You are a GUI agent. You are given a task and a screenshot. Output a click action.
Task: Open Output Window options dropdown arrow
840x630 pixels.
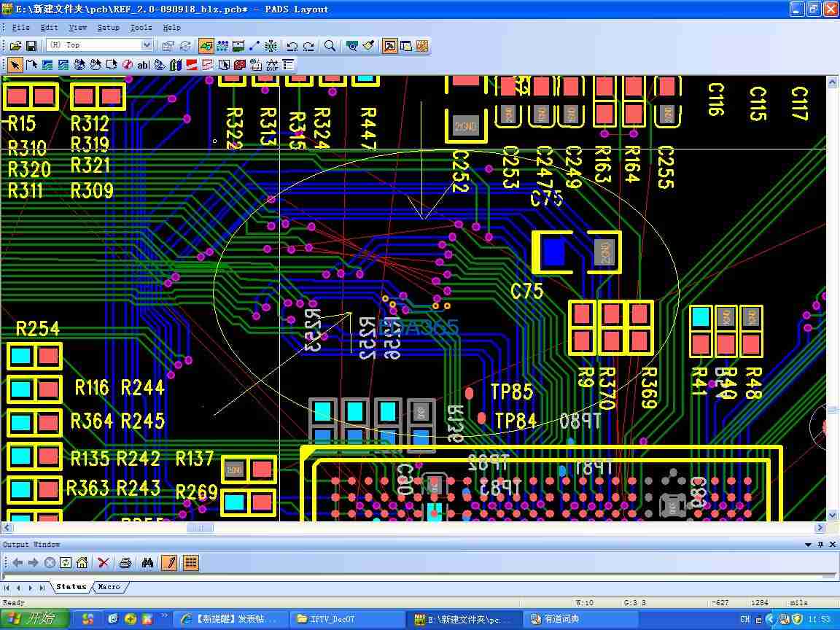[808, 545]
